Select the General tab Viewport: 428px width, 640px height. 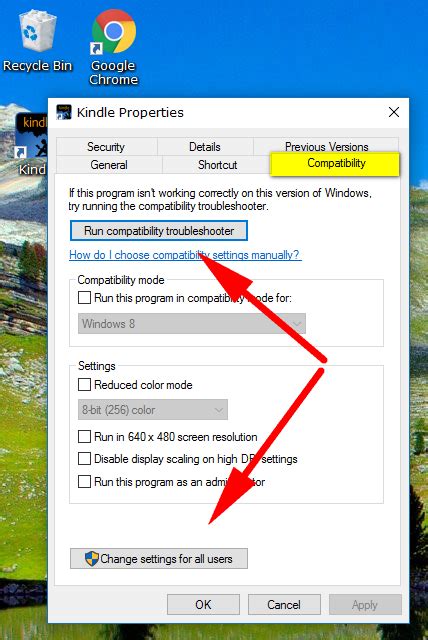(x=109, y=164)
